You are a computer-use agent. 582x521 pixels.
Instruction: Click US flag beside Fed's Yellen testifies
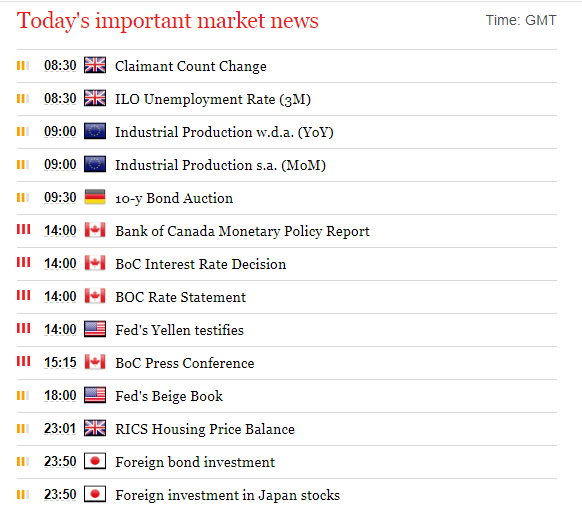pos(95,329)
